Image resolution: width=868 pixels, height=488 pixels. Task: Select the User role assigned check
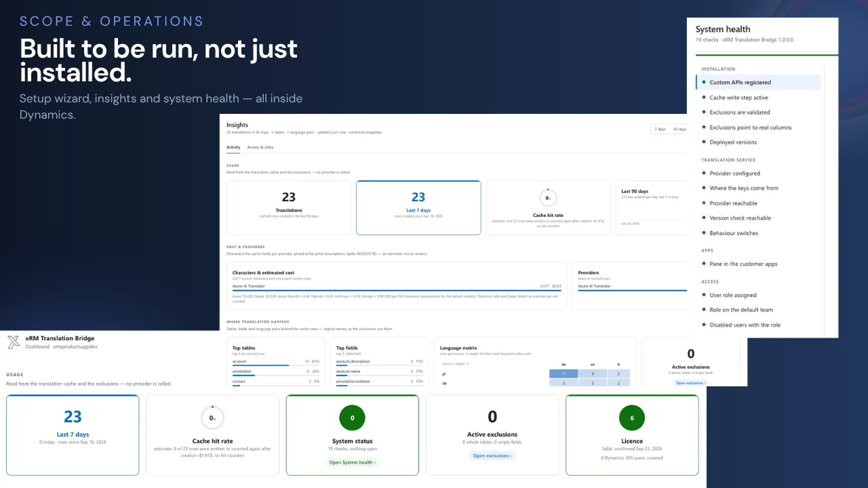pos(758,296)
